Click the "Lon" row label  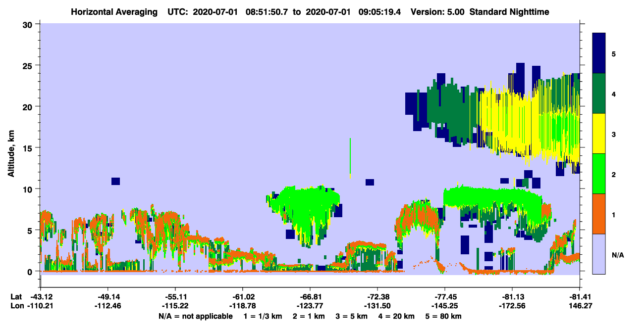[16, 306]
